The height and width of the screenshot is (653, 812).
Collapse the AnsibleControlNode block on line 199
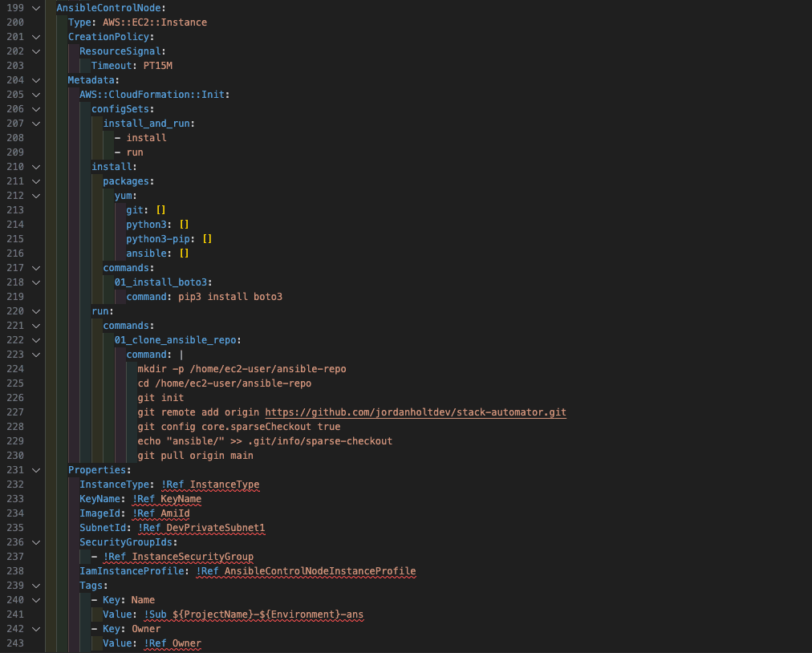(36, 8)
